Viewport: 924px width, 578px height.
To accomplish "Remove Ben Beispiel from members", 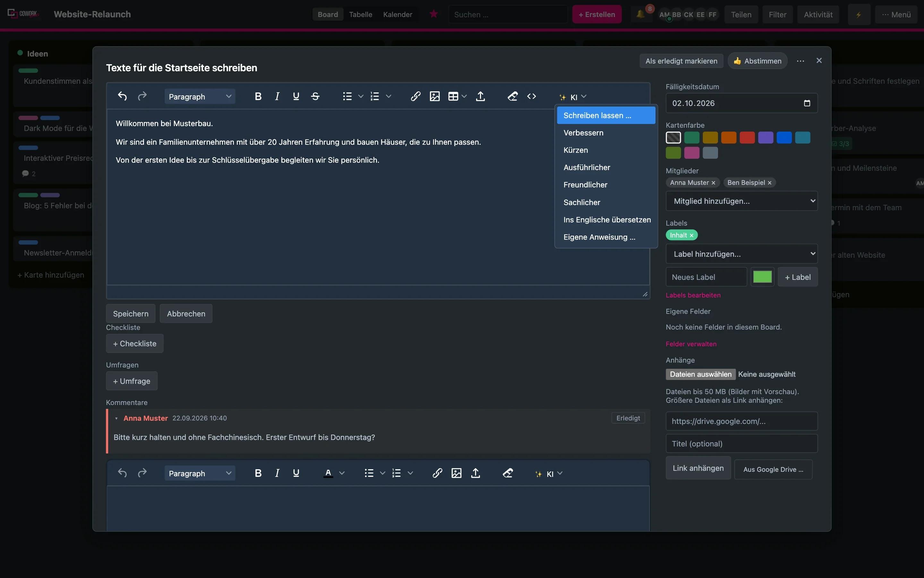I will [769, 183].
